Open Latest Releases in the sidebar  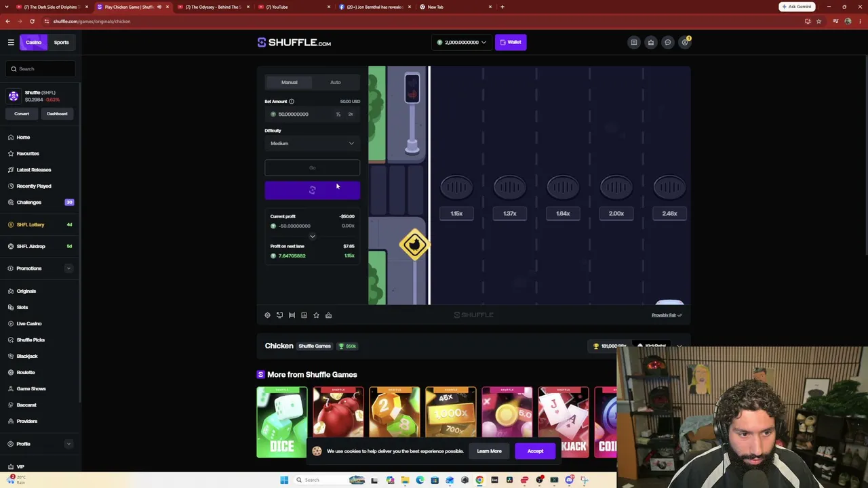click(34, 169)
